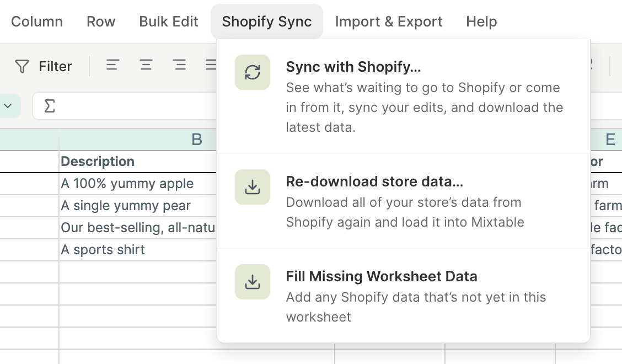This screenshot has height=364, width=622.
Task: Click the Filter label in toolbar
Action: [55, 66]
